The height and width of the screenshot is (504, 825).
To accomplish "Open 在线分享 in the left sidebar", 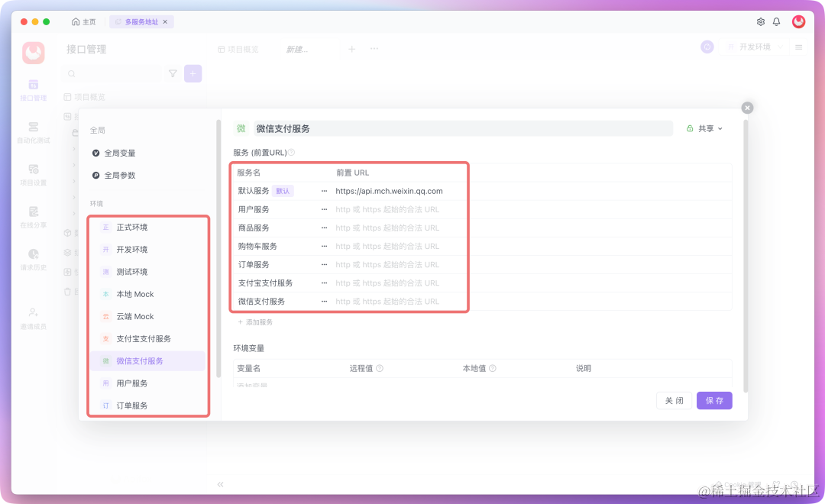I will point(33,218).
